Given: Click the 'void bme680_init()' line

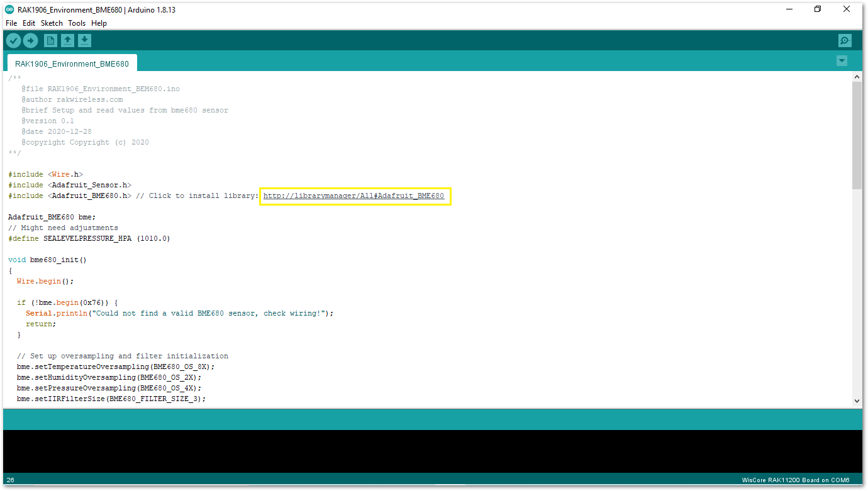Looking at the screenshot, I should [47, 260].
